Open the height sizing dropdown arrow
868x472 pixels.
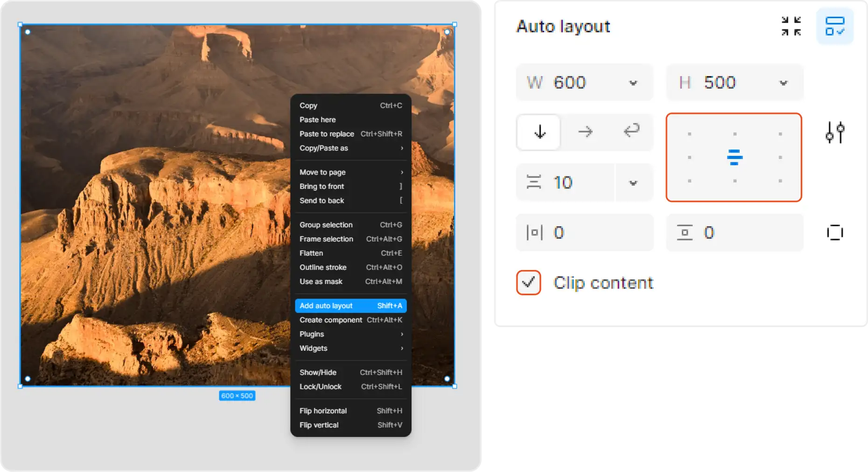pos(783,83)
